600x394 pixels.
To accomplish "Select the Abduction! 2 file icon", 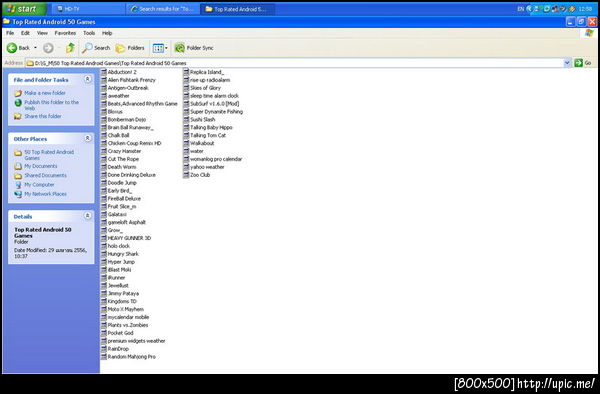I will pyautogui.click(x=104, y=72).
